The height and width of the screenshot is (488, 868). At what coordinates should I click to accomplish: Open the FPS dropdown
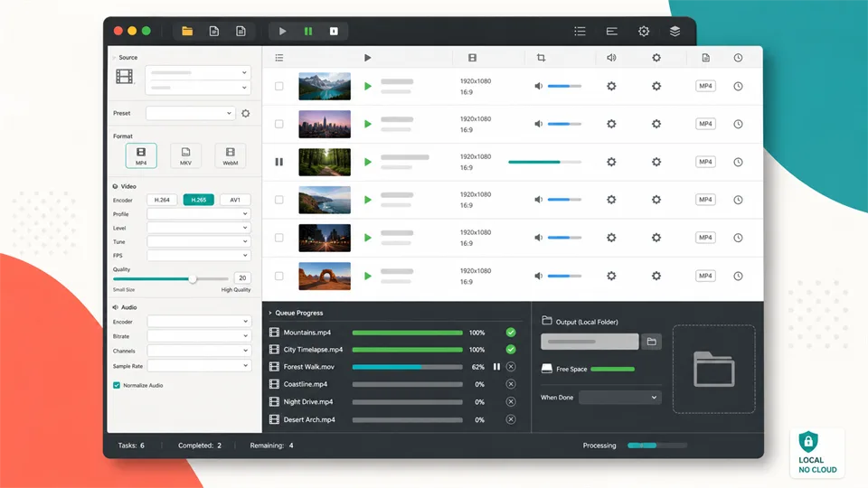pyautogui.click(x=199, y=255)
